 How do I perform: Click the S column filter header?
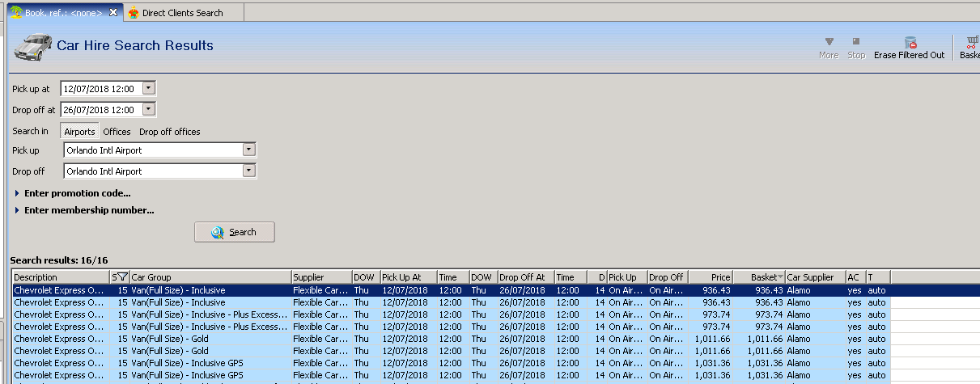pos(120,277)
